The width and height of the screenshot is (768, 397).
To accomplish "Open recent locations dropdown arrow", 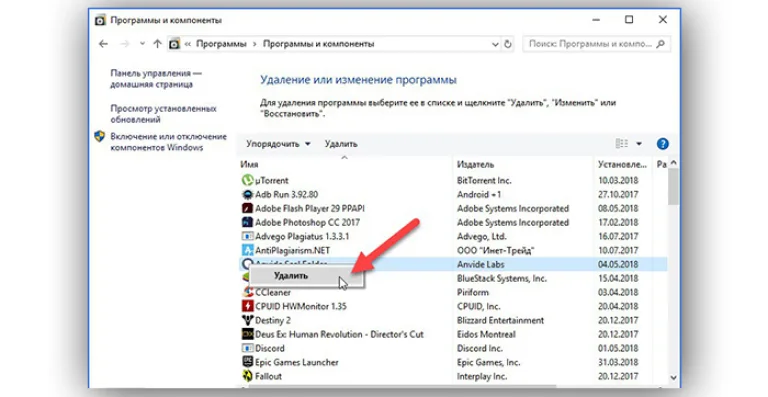I will [x=142, y=44].
